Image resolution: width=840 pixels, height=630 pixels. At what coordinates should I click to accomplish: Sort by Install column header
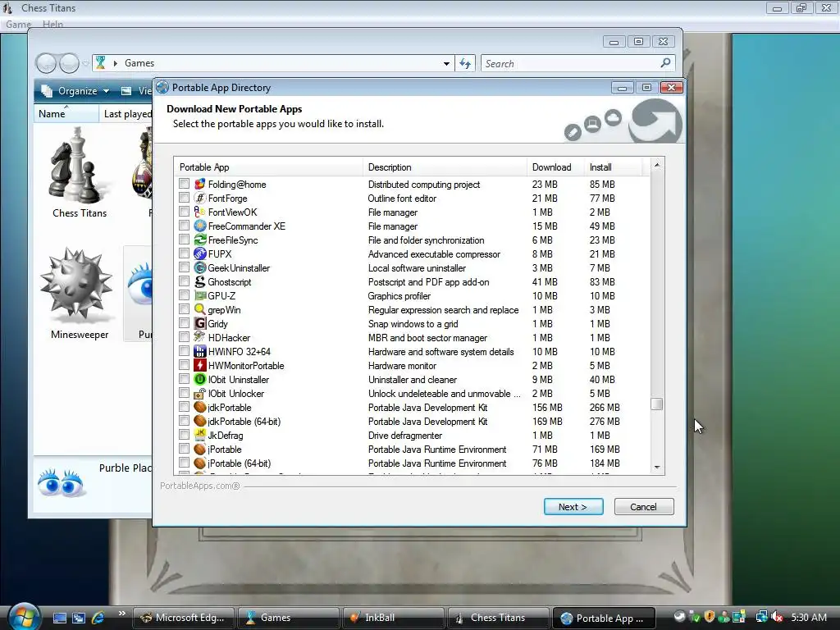[613, 167]
